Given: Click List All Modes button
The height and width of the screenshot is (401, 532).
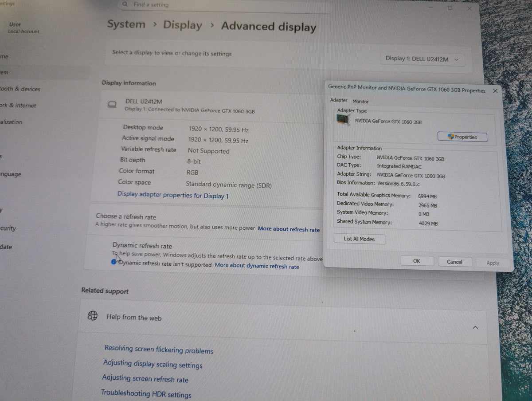Looking at the screenshot, I should pyautogui.click(x=359, y=239).
